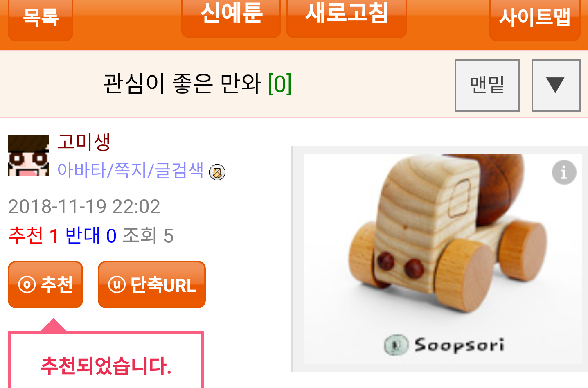The image size is (588, 388).
Task: Click the 반대 0 opposition count
Action: pyautogui.click(x=91, y=235)
